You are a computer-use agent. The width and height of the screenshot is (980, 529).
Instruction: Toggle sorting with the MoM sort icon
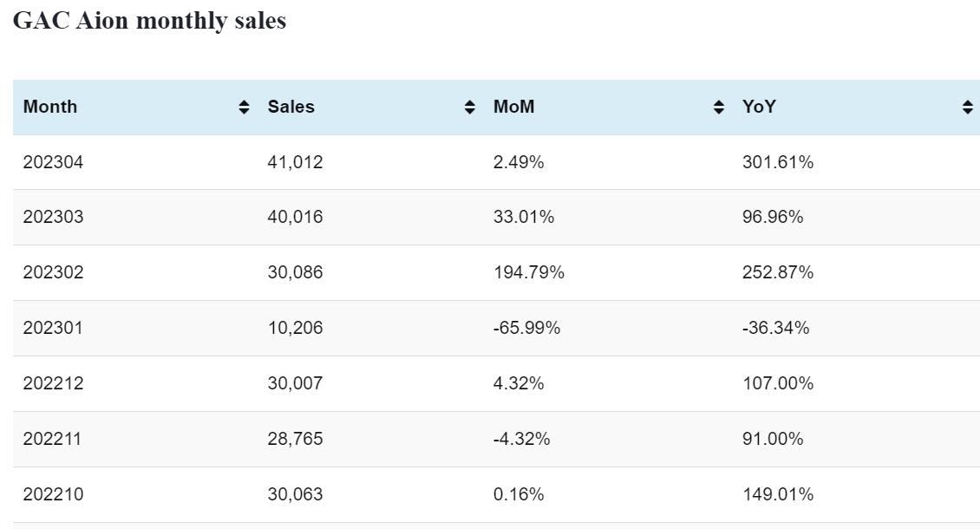coord(719,108)
